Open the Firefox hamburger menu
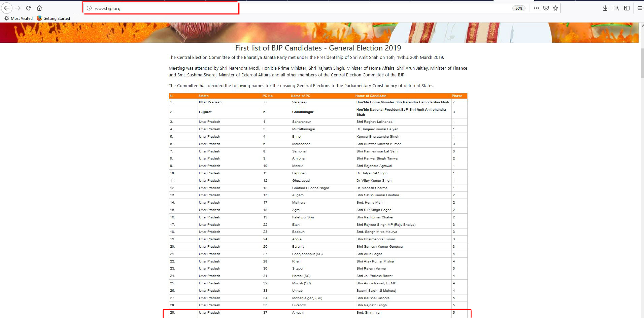The height and width of the screenshot is (318, 644). (640, 8)
